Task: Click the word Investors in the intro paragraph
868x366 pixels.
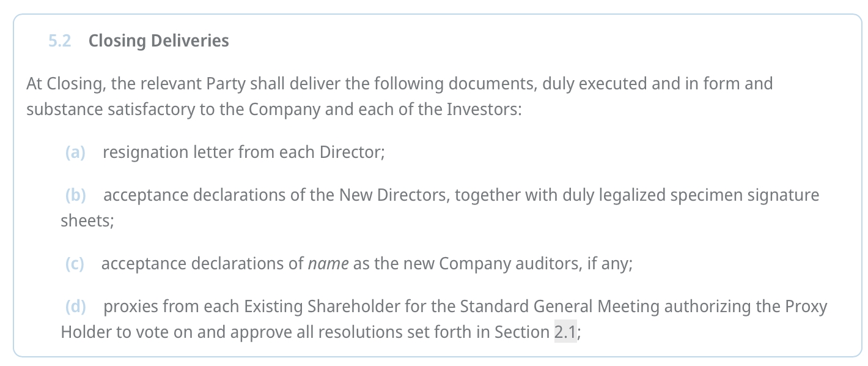Action: pyautogui.click(x=483, y=110)
